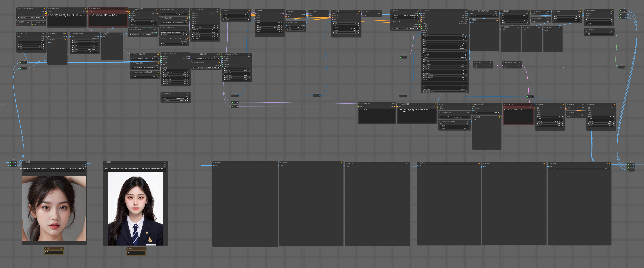Click the uploaded face portrait preview
The width and height of the screenshot is (644, 268).
tap(54, 208)
